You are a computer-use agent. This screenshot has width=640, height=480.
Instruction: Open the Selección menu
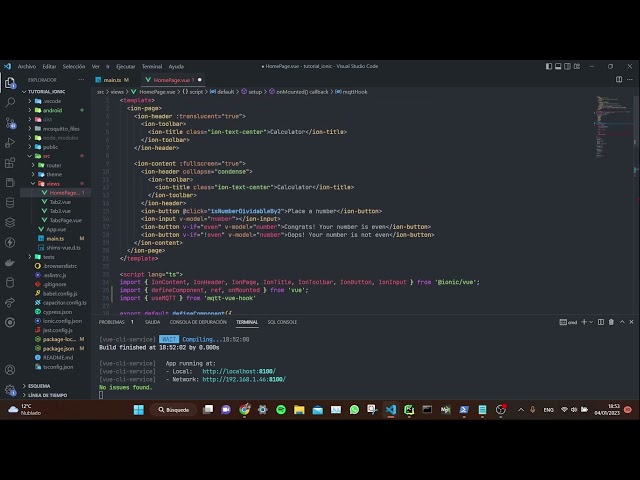pos(74,66)
